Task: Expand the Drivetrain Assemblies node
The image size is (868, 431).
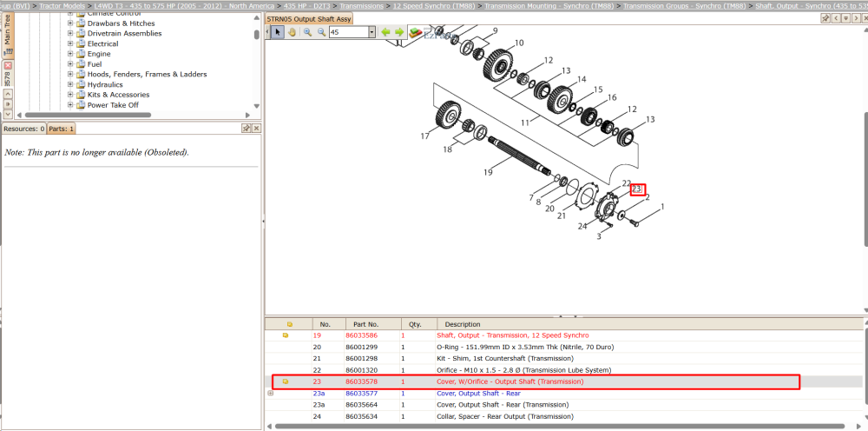Action: tap(70, 33)
